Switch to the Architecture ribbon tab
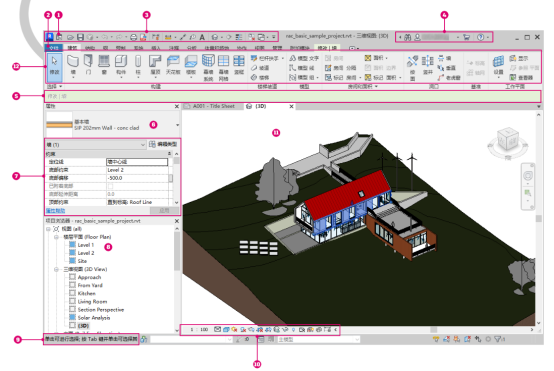554x371 pixels. 72,47
